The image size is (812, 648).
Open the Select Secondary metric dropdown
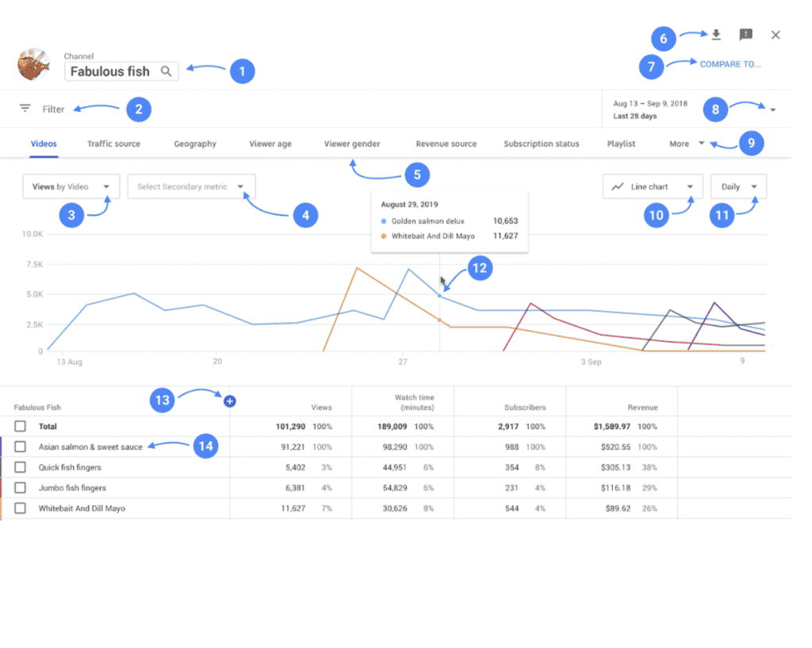(x=190, y=186)
